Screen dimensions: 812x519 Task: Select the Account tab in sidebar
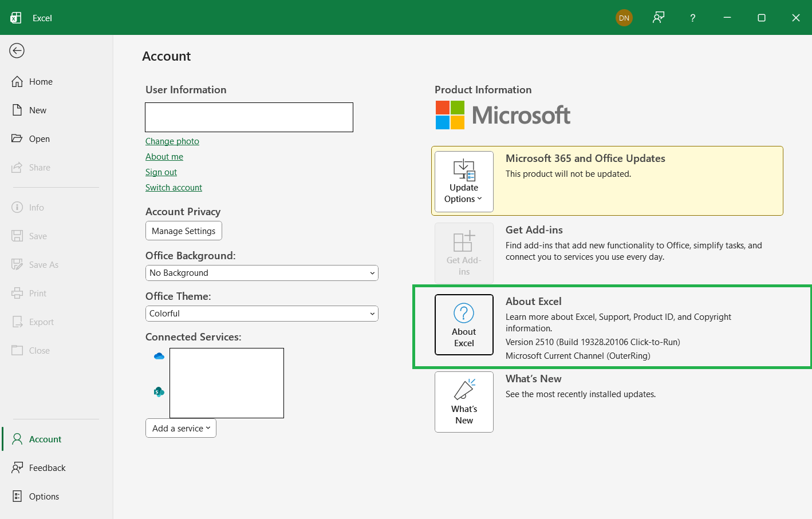pos(56,439)
